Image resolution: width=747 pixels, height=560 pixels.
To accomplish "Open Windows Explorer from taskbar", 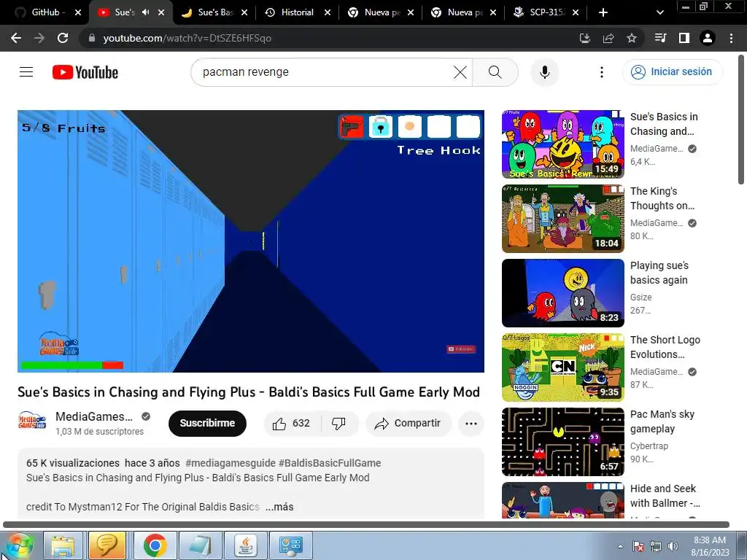I will (63, 545).
